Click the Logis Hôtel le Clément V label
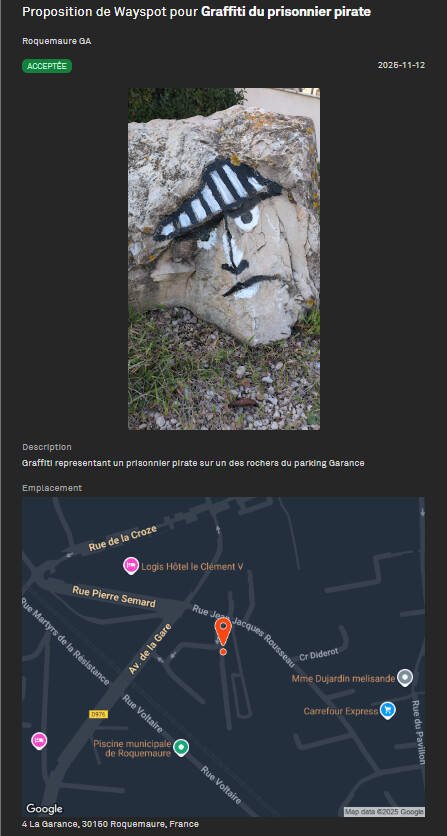This screenshot has height=836, width=447. [193, 566]
